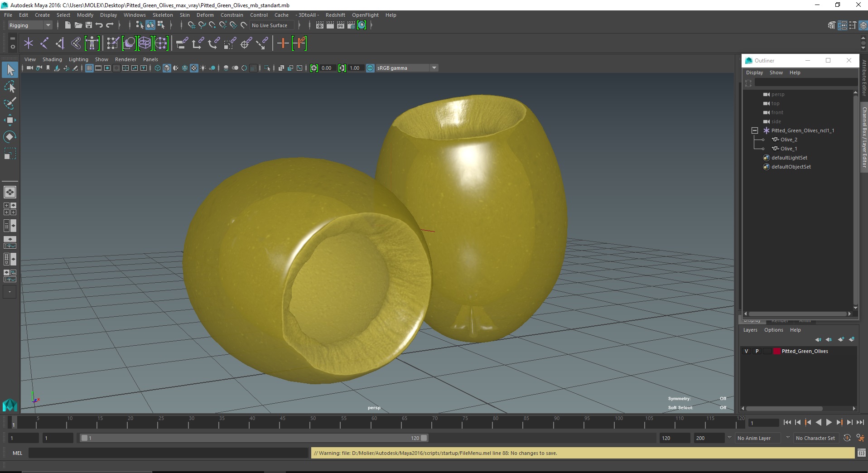Viewport: 868px width, 473px height.
Task: Activate the Paint selection tool
Action: (10, 103)
